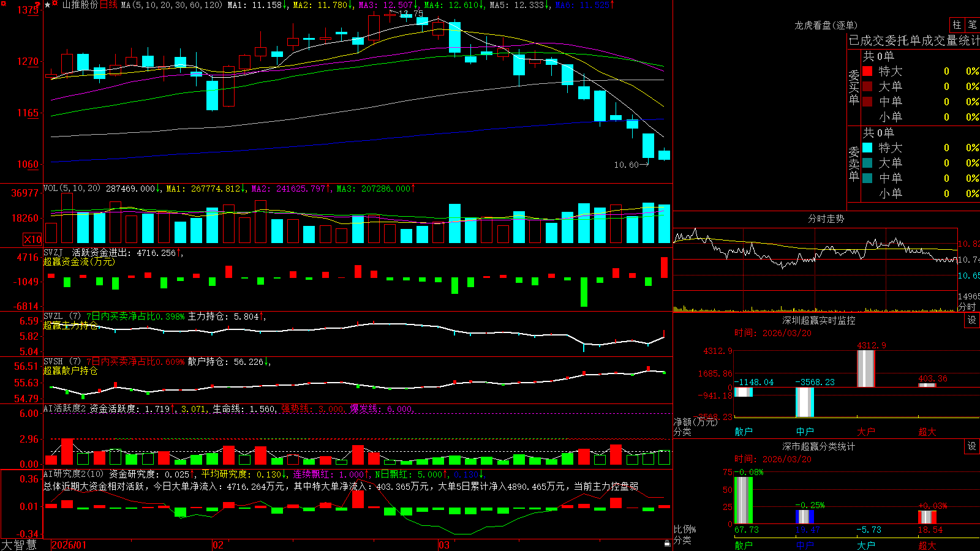Click the AI研究度2(10) indicator title
Image resolution: width=980 pixels, height=551 pixels.
pos(75,474)
